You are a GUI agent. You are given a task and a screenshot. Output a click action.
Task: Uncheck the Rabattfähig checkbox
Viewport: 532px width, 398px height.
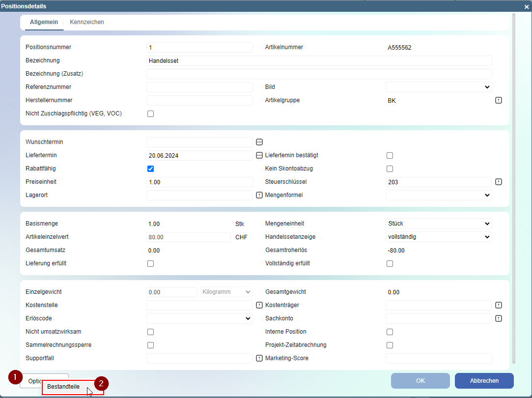tap(151, 169)
